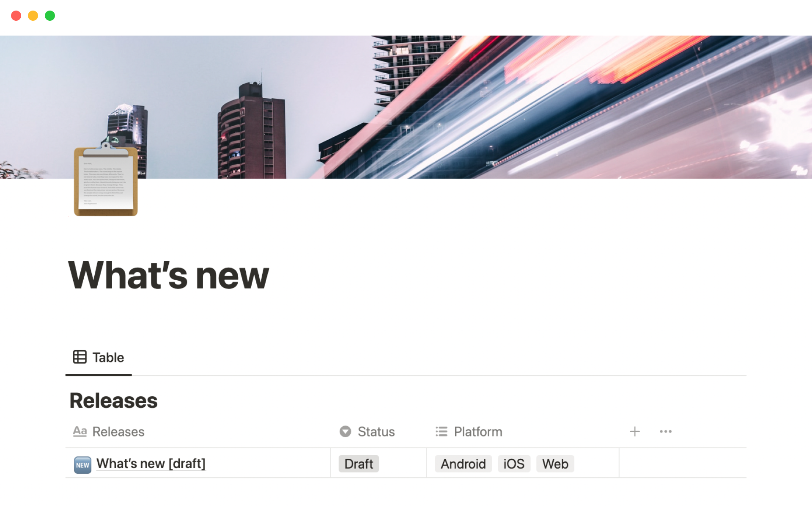The height and width of the screenshot is (508, 812).
Task: Open the Releases column header menu
Action: (198, 431)
